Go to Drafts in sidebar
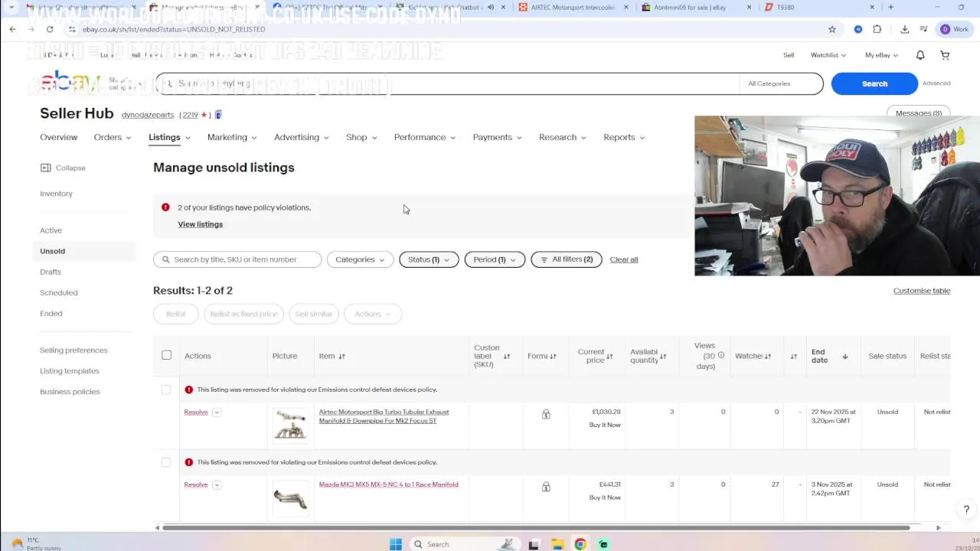980x551 pixels. coord(51,272)
